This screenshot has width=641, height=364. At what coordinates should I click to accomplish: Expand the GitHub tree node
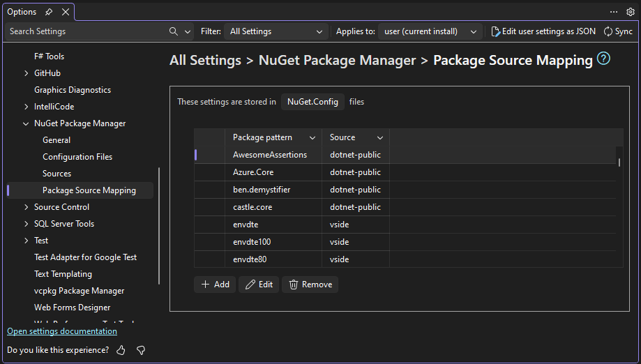27,73
